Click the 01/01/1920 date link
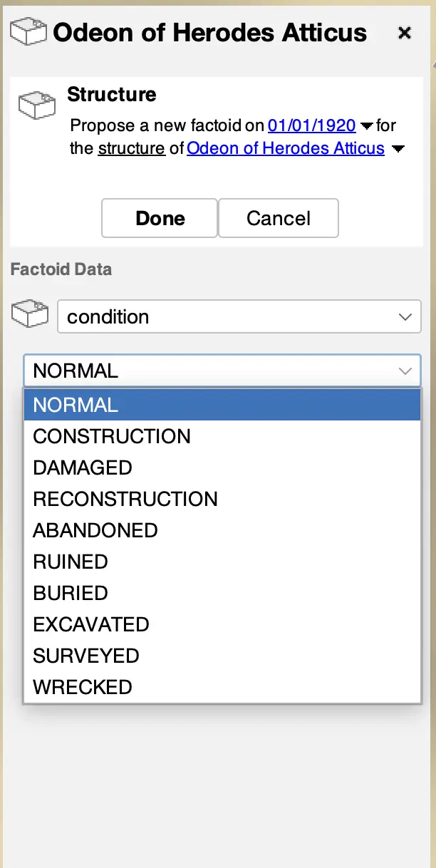 coord(311,125)
